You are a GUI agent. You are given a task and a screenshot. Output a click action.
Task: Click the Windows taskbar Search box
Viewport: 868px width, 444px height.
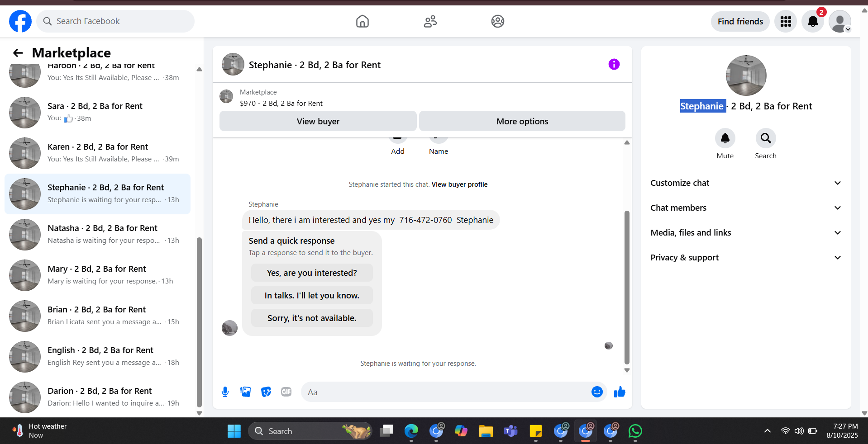point(310,431)
